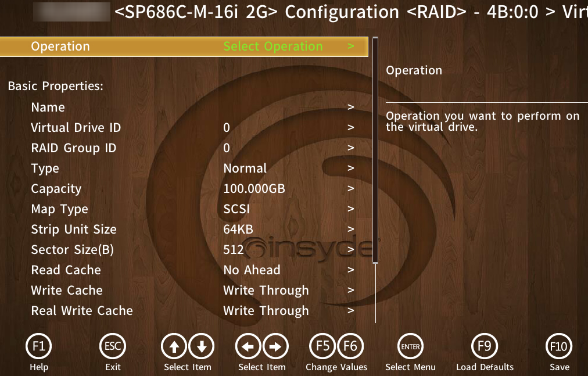The image size is (588, 376).
Task: Click the RAID Group ID value 0
Action: [227, 148]
